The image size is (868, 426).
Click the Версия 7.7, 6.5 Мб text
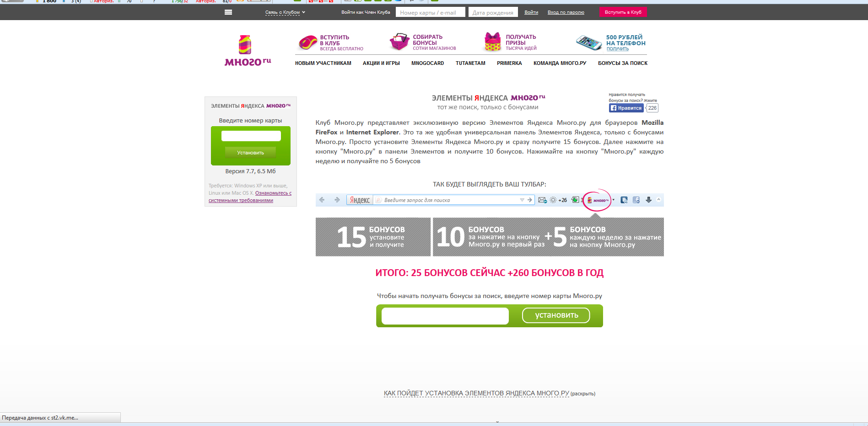point(250,171)
